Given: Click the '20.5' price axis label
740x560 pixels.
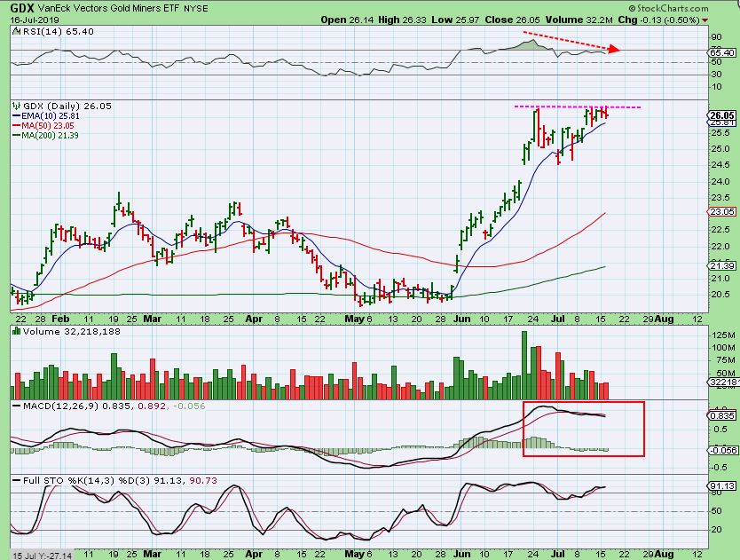Looking at the screenshot, I should (x=720, y=295).
